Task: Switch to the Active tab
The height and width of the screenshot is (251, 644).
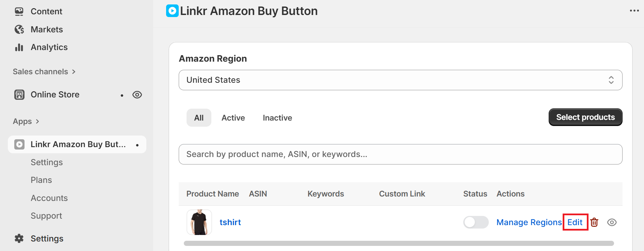Action: (x=233, y=118)
